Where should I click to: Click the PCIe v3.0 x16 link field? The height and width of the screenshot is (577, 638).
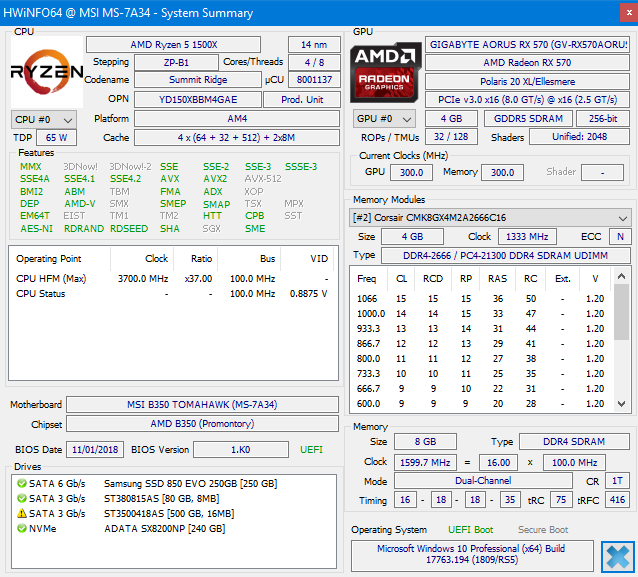527,100
